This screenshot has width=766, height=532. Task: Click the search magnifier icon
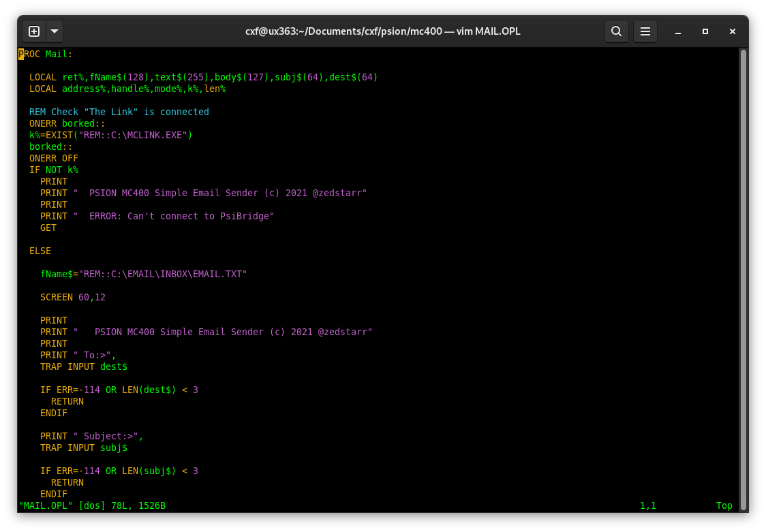616,31
